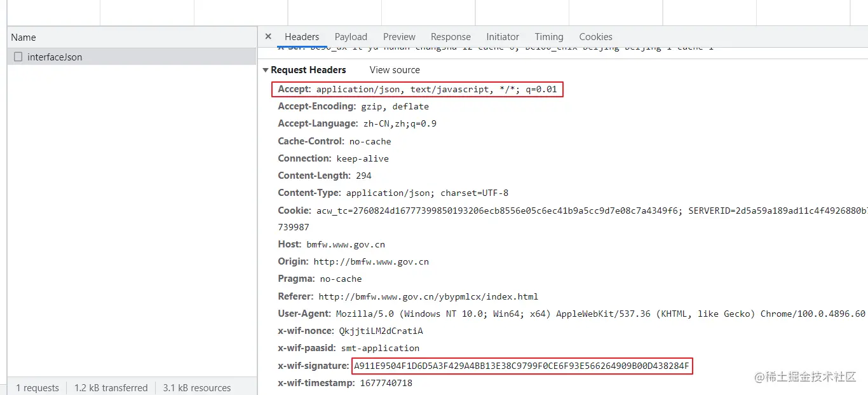Switch to the Response tab
This screenshot has width=868, height=395.
pyautogui.click(x=451, y=37)
